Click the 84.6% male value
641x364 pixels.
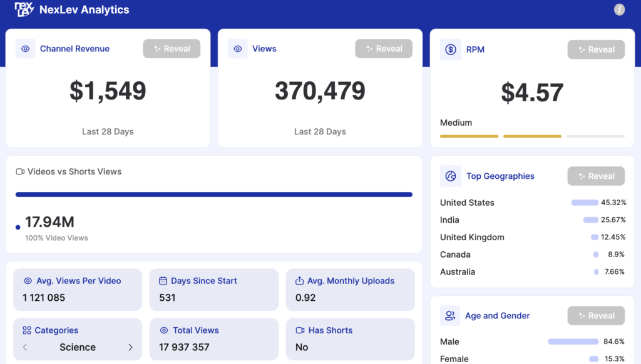(614, 341)
